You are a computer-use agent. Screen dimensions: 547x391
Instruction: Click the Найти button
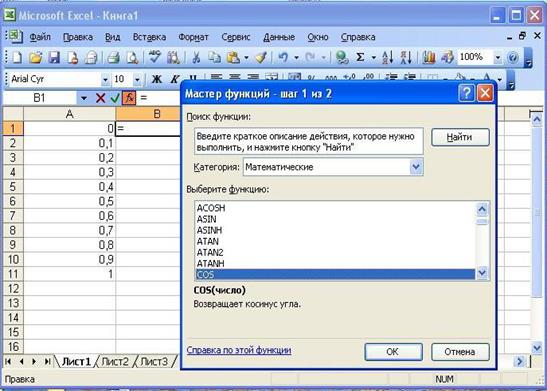pyautogui.click(x=460, y=137)
